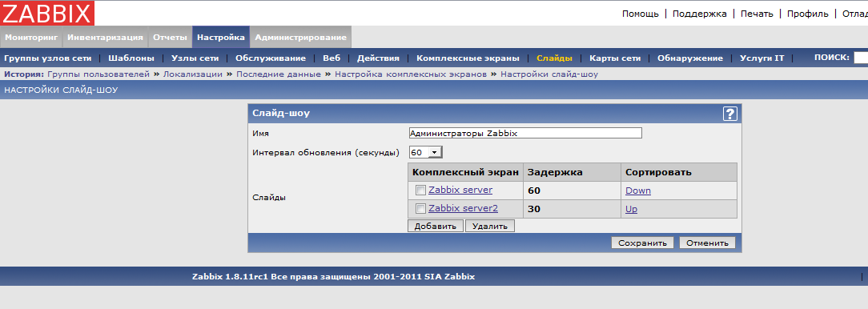Click the Сохранить button
Image resolution: width=868 pixels, height=309 pixels.
[642, 243]
